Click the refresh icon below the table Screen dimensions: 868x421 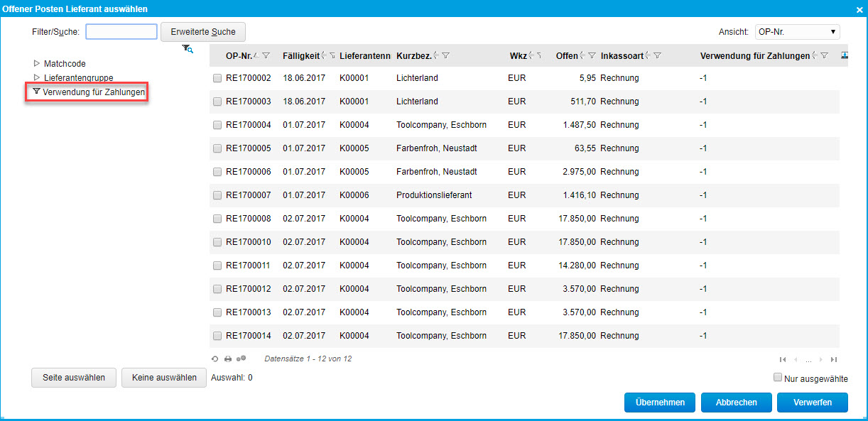[x=215, y=359]
